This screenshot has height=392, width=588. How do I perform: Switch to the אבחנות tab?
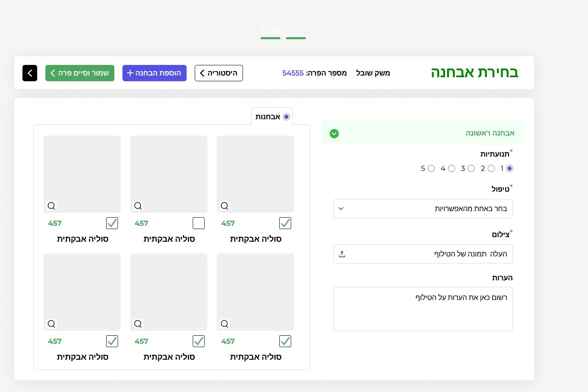(x=272, y=117)
